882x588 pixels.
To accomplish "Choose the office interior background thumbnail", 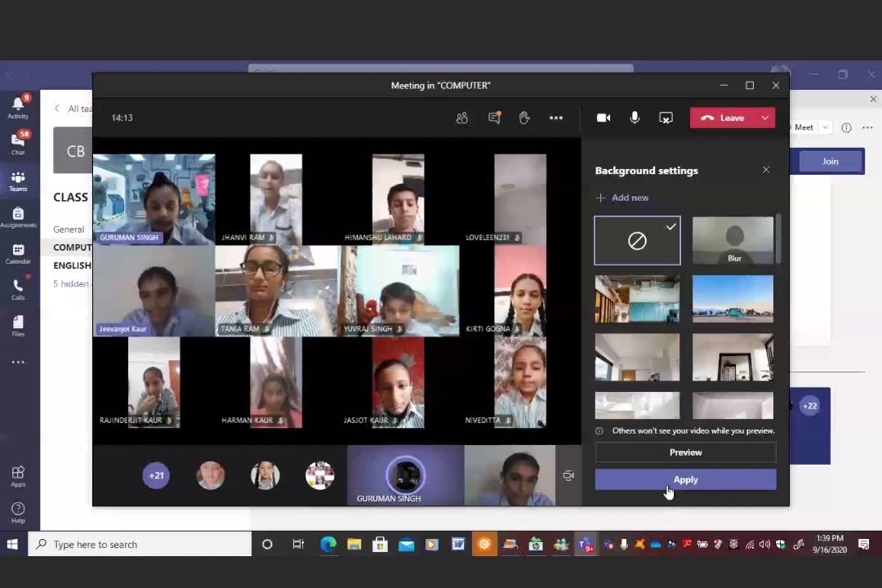I will tap(637, 299).
